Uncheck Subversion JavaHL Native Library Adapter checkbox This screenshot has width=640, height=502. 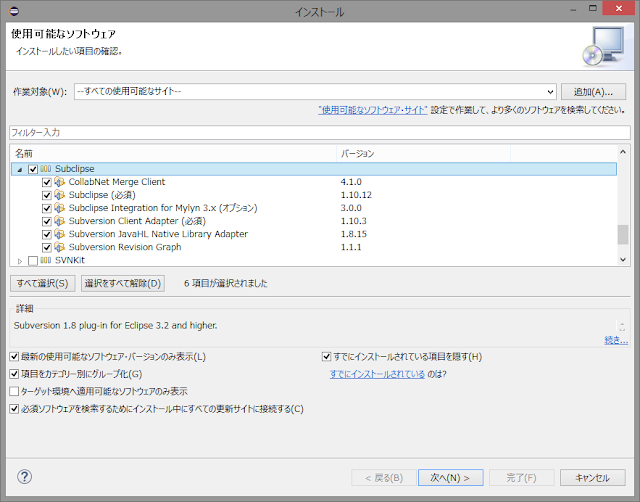click(47, 234)
